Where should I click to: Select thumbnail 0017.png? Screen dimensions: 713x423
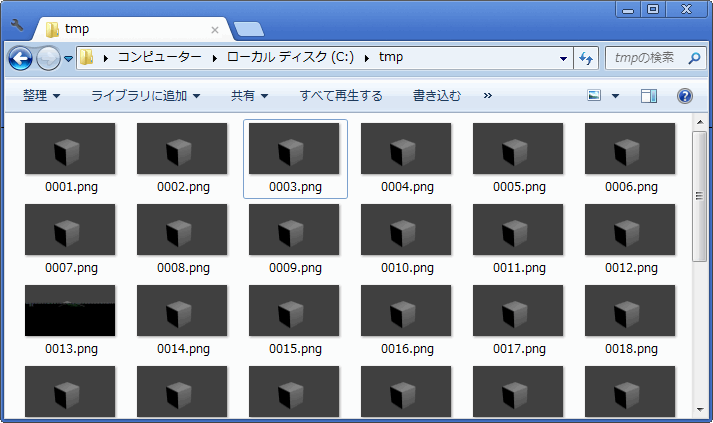(x=518, y=310)
